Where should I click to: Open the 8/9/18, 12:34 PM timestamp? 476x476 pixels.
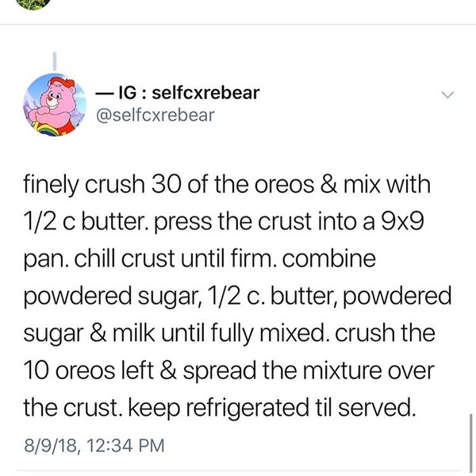[x=94, y=446]
